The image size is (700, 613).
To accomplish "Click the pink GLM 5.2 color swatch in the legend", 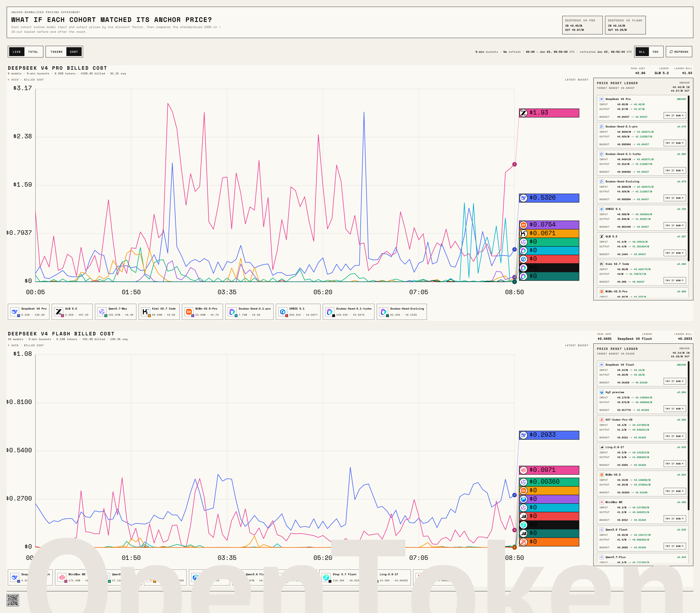I will (63, 316).
